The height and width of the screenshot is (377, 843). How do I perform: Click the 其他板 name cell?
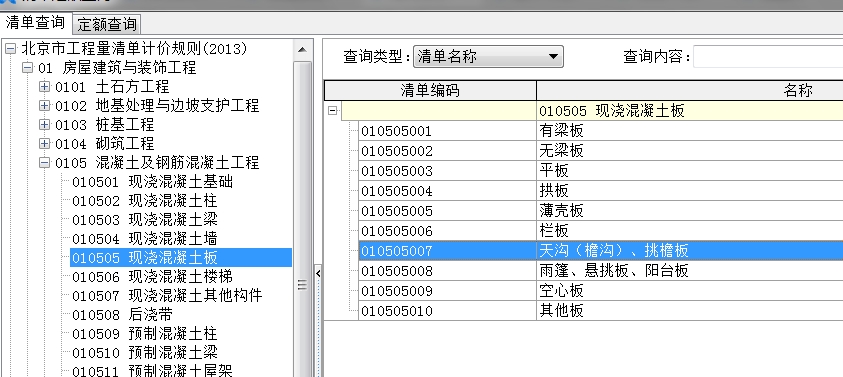click(690, 311)
